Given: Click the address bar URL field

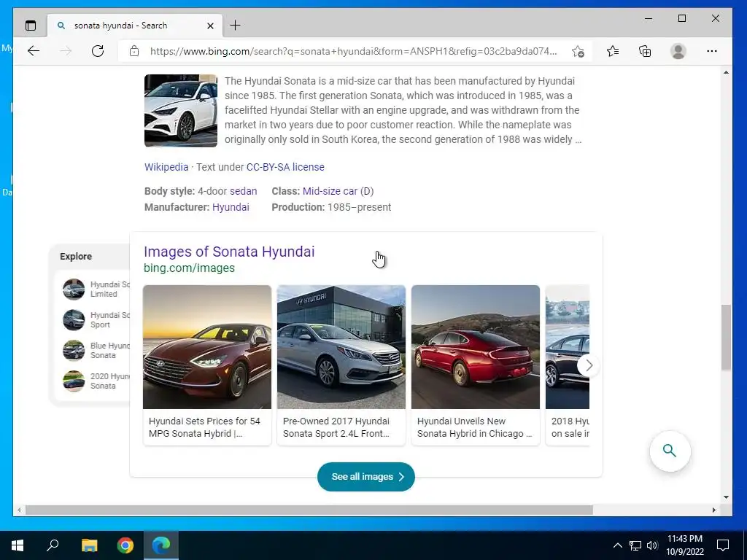Looking at the screenshot, I should (353, 51).
